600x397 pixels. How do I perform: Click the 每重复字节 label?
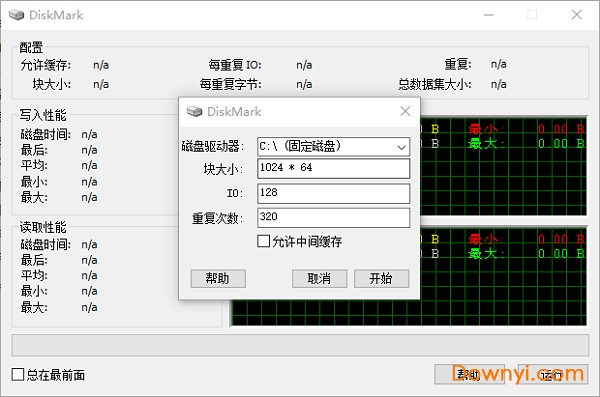point(230,84)
